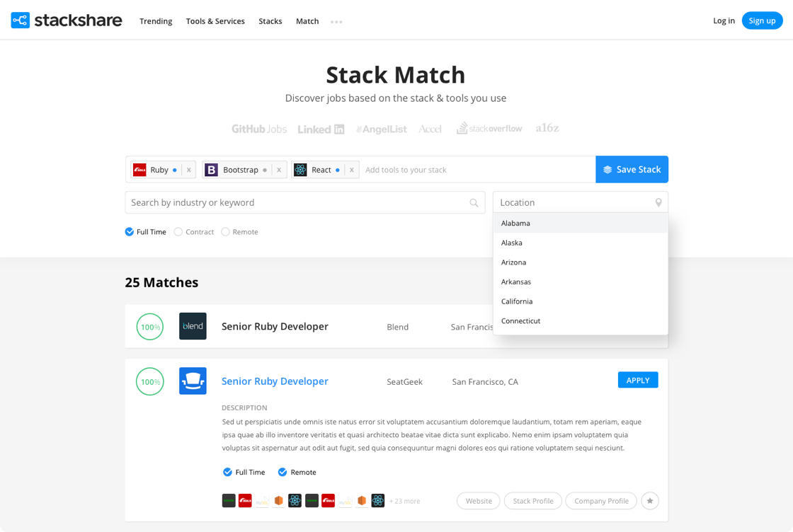Open the Location dropdown field

(581, 202)
